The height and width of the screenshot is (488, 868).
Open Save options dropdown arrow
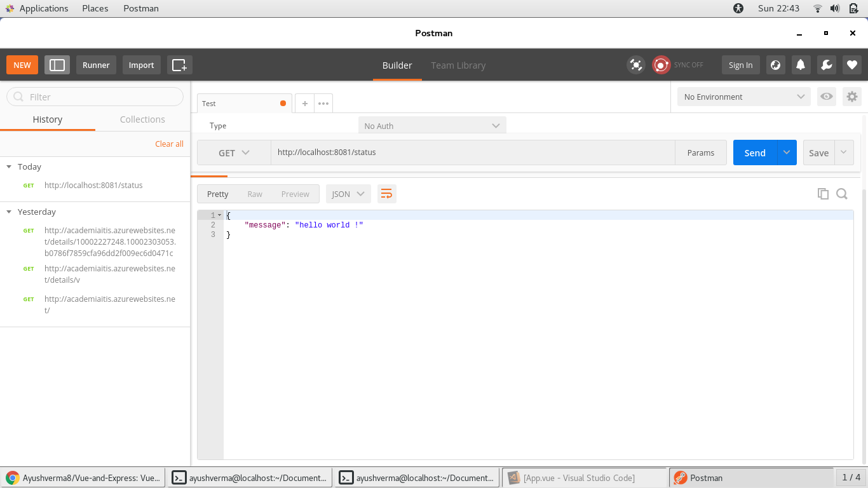point(844,152)
